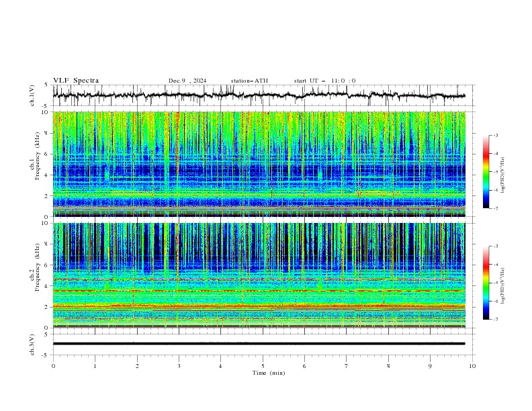The height and width of the screenshot is (411, 532).
Task: Click the ch.3 flat black voltage trace
Action: 259,344
